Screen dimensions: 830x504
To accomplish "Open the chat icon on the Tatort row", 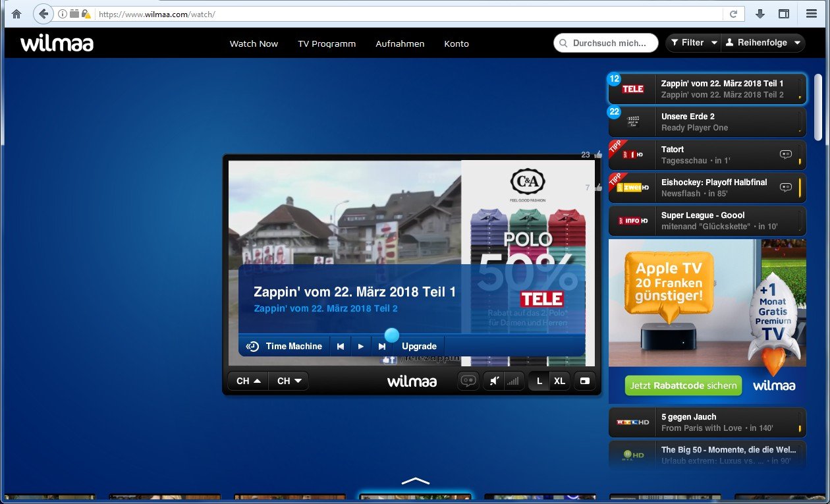I will [x=785, y=154].
